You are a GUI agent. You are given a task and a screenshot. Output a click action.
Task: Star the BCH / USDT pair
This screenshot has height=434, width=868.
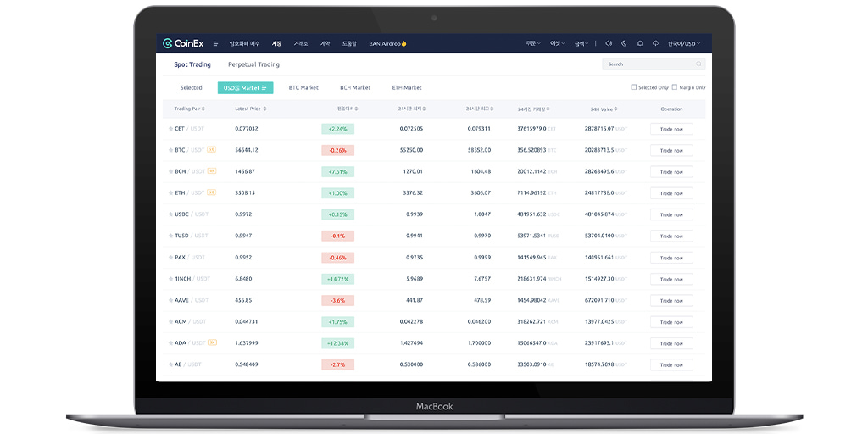tap(170, 171)
